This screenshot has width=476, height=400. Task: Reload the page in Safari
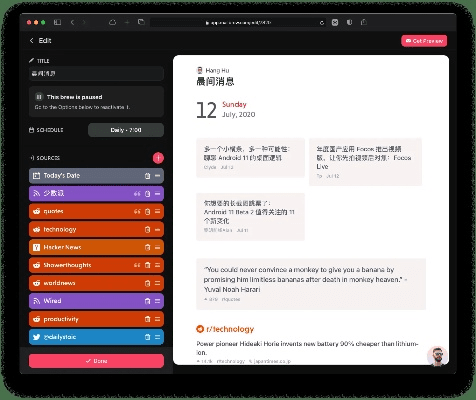coord(322,23)
